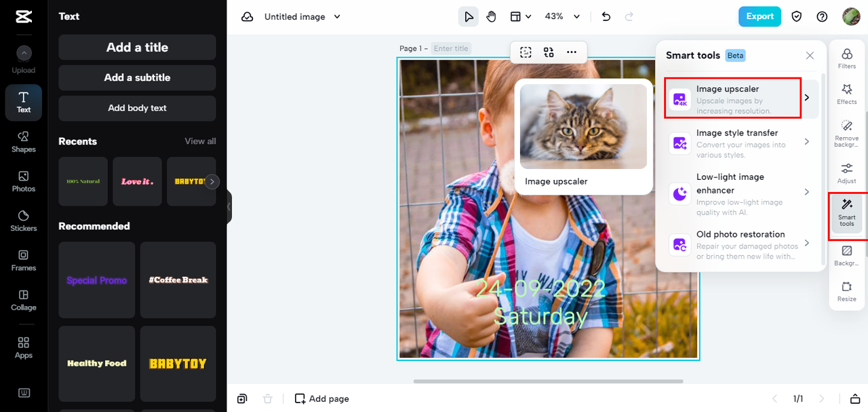Viewport: 868px width, 412px height.
Task: Open the Collage panel
Action: [x=24, y=299]
